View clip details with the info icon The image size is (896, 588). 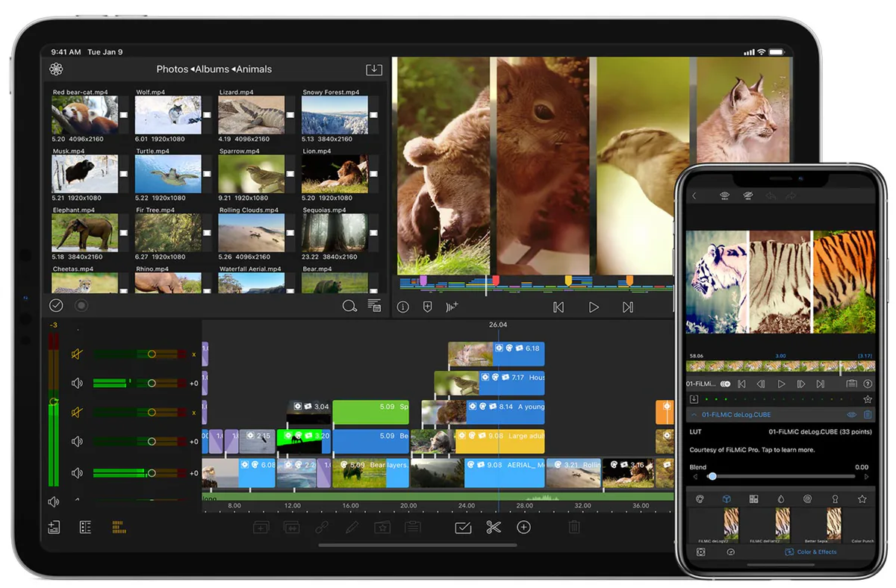pos(402,306)
